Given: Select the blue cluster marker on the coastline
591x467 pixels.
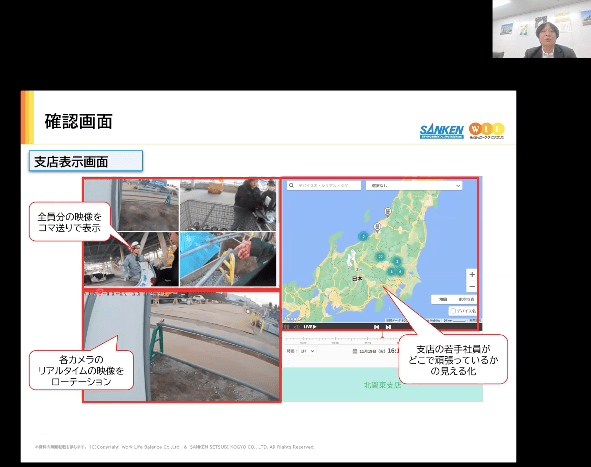Looking at the screenshot, I should pyautogui.click(x=363, y=236).
